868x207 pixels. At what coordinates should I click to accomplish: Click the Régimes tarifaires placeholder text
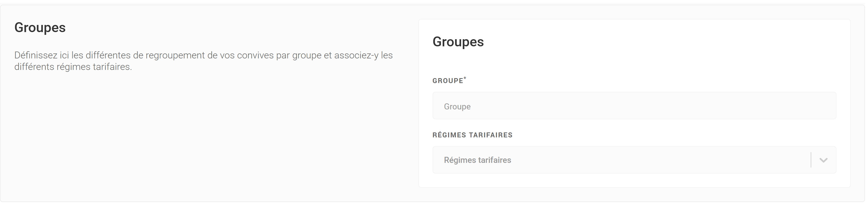coord(477,160)
